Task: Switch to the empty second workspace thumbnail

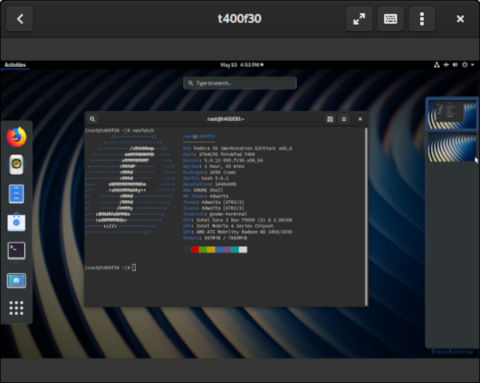Action: pyautogui.click(x=452, y=147)
